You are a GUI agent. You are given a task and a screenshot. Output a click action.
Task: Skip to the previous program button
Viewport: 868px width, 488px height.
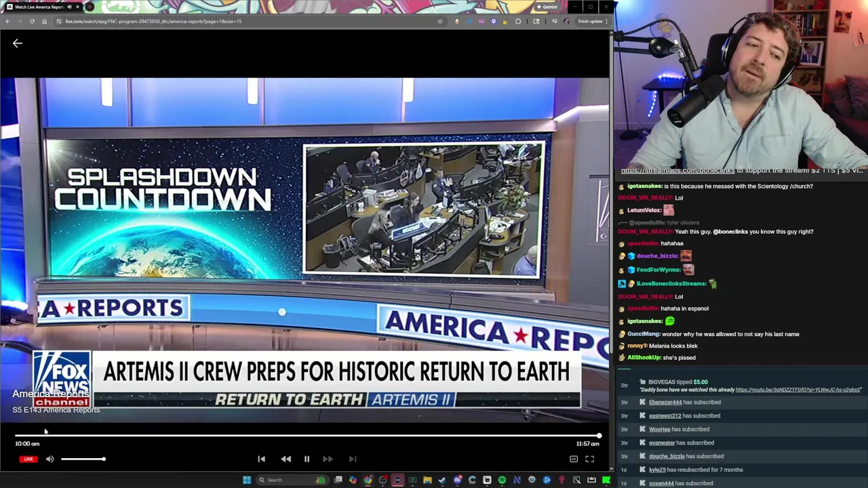(x=261, y=459)
